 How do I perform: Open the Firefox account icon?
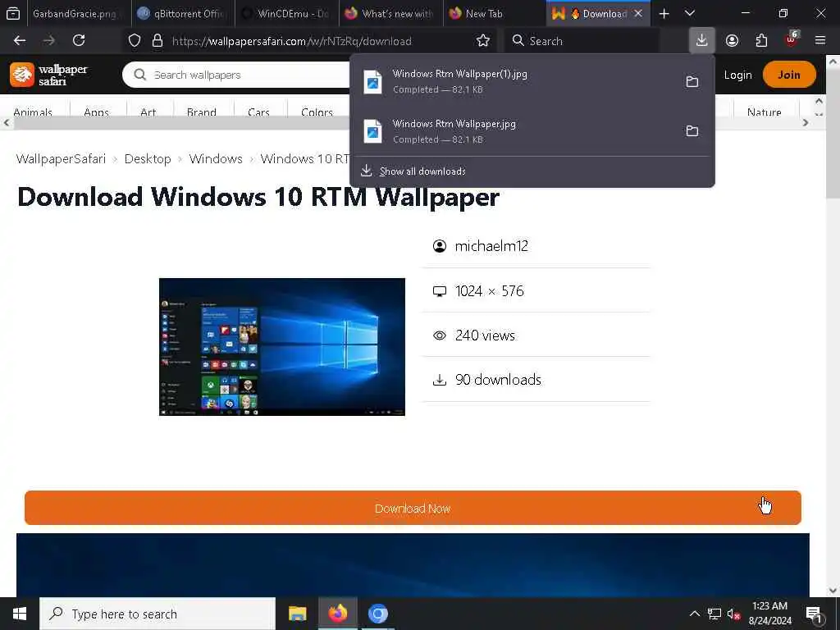732,41
